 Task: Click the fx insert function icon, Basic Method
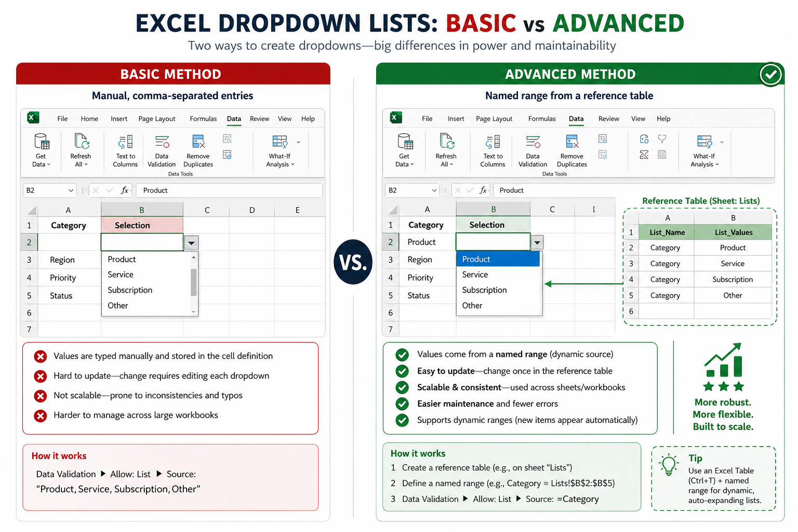(125, 190)
